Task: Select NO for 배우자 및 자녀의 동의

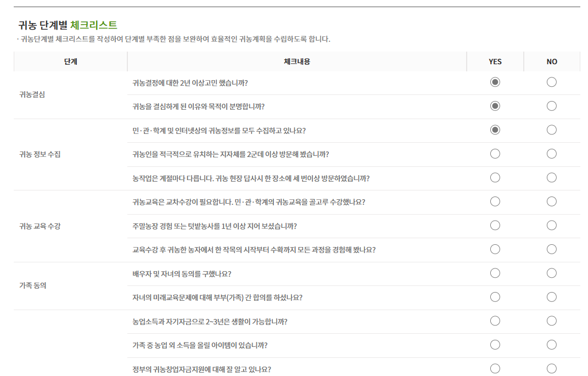Action: (x=552, y=273)
